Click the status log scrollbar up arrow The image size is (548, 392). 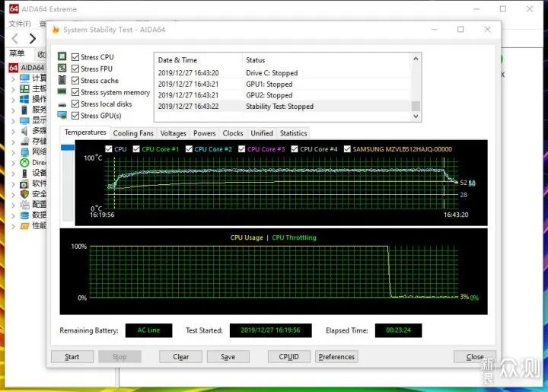(x=416, y=59)
